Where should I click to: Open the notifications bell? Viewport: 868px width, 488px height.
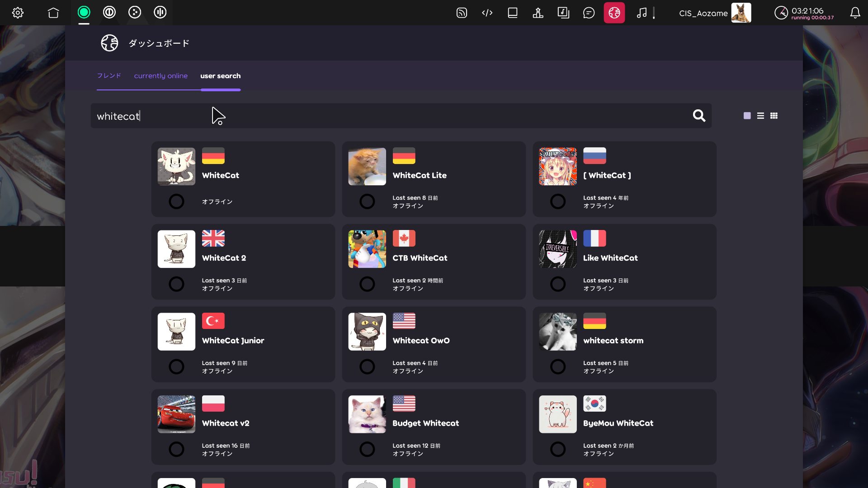point(855,13)
